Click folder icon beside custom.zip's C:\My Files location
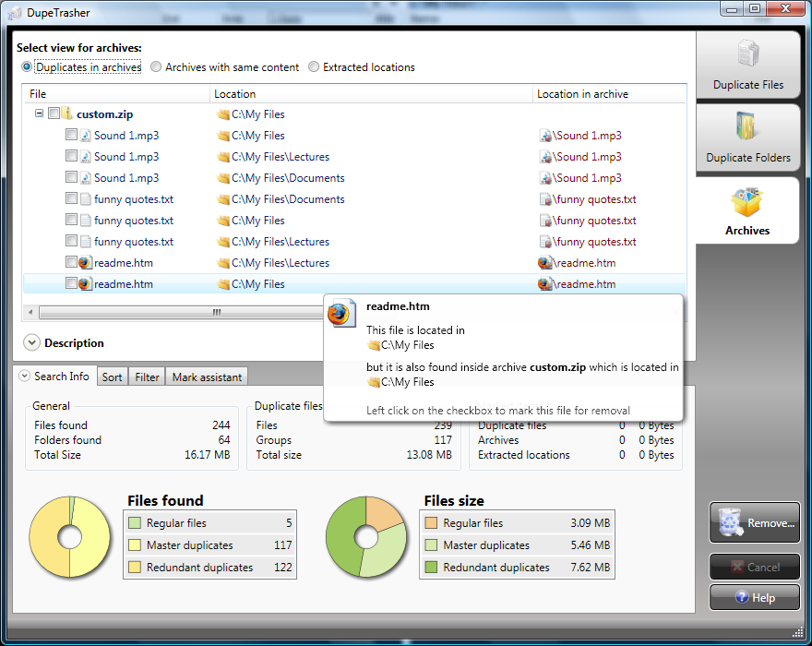 click(223, 114)
